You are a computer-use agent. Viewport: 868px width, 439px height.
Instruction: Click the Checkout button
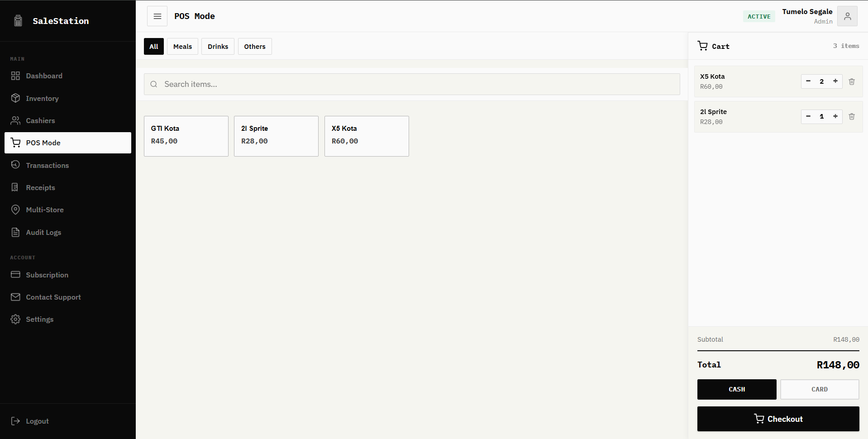[778, 419]
